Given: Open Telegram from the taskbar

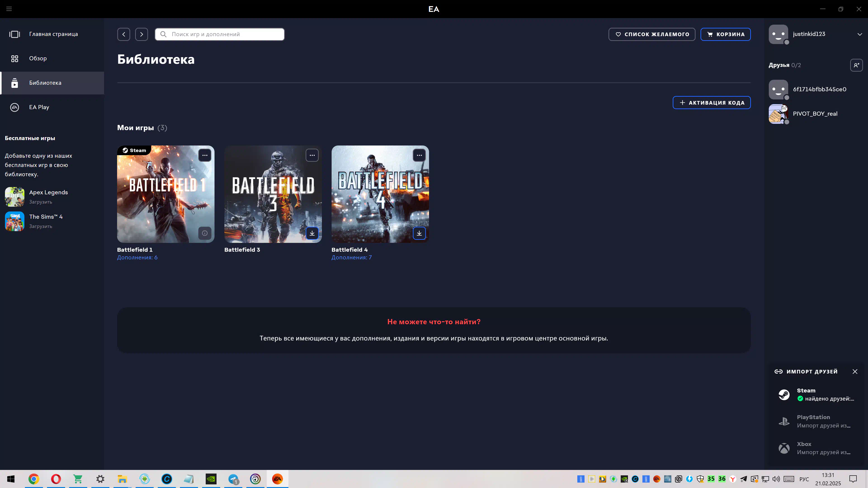Looking at the screenshot, I should tap(233, 479).
